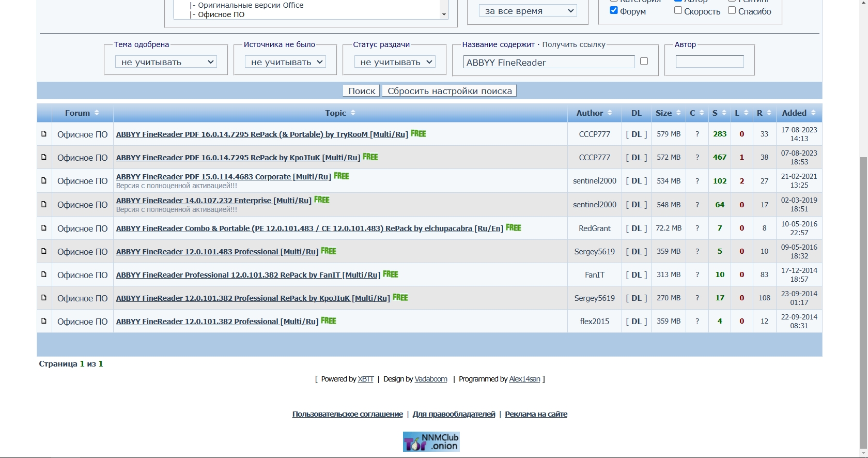The image size is (868, 458).
Task: Enable the Скорость checkbox
Action: [x=678, y=10]
